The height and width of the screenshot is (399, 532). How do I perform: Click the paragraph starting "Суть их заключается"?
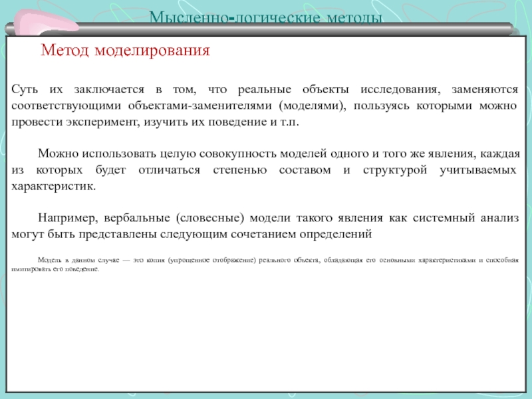click(265, 106)
